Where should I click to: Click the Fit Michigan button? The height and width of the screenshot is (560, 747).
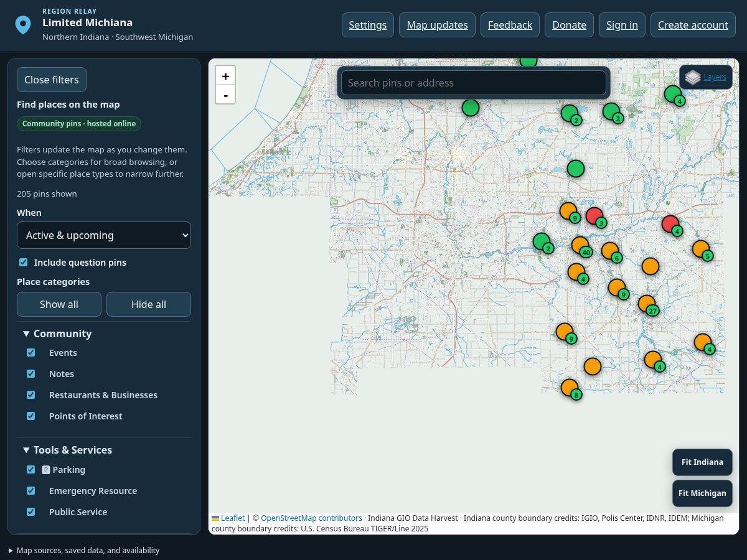pyautogui.click(x=702, y=493)
